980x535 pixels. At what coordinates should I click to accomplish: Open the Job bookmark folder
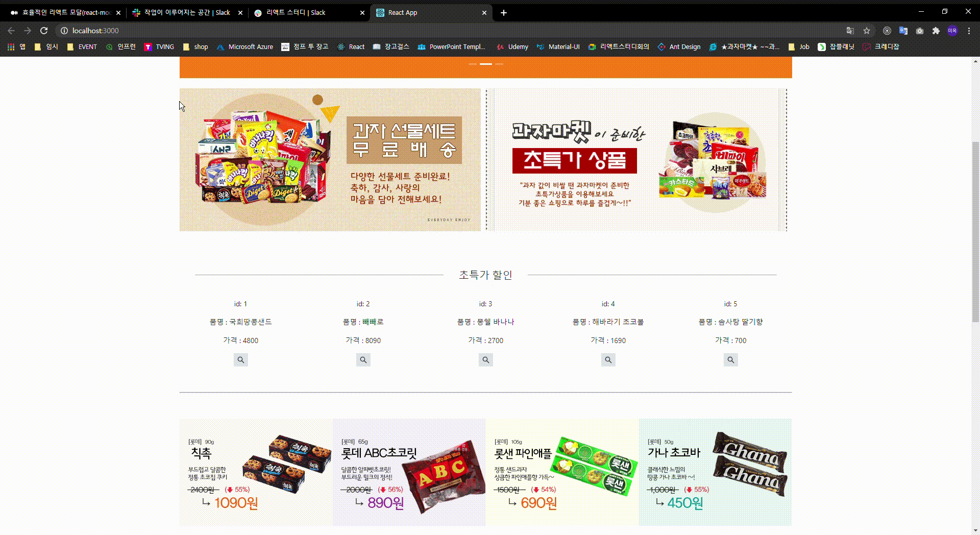pos(799,46)
